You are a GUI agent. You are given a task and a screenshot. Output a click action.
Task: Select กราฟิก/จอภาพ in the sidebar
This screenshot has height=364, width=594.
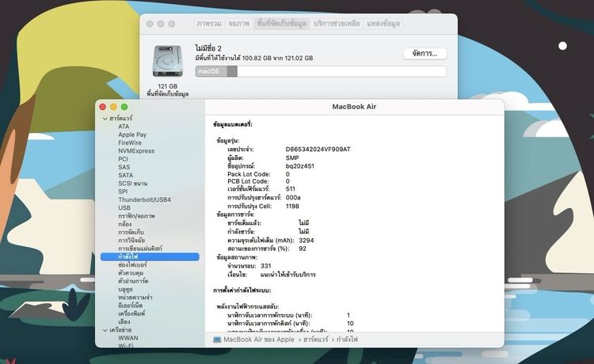click(136, 216)
